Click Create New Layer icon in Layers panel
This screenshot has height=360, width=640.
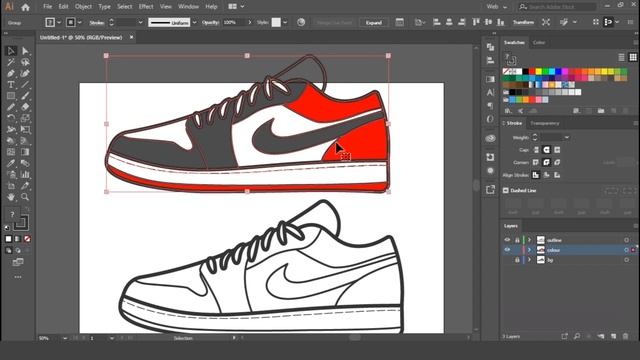pyautogui.click(x=613, y=336)
